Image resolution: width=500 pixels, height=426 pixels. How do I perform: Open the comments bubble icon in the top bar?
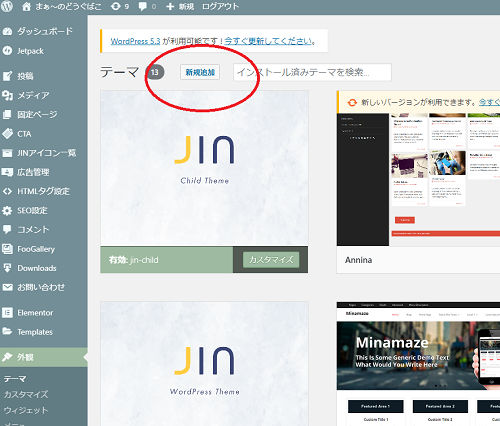click(143, 6)
